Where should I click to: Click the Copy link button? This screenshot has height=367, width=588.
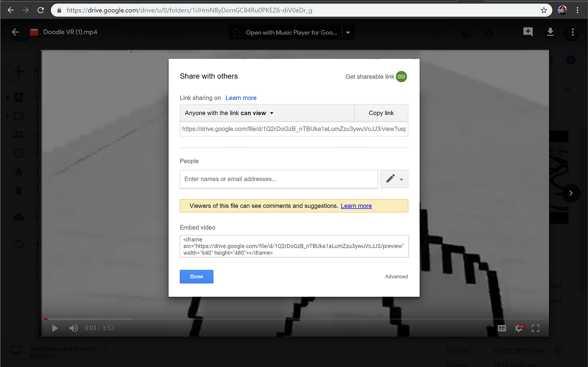[x=381, y=113]
